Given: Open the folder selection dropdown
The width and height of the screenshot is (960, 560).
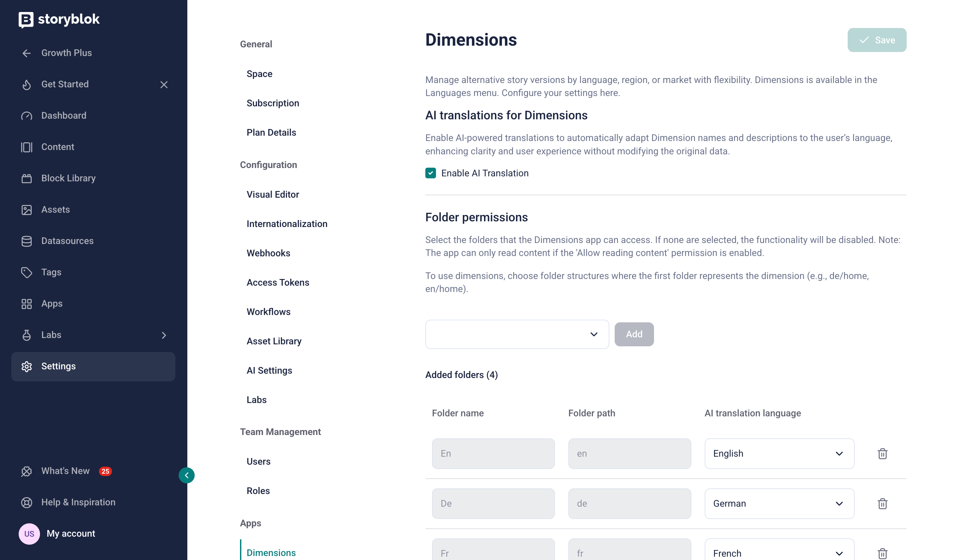Looking at the screenshot, I should (x=517, y=334).
